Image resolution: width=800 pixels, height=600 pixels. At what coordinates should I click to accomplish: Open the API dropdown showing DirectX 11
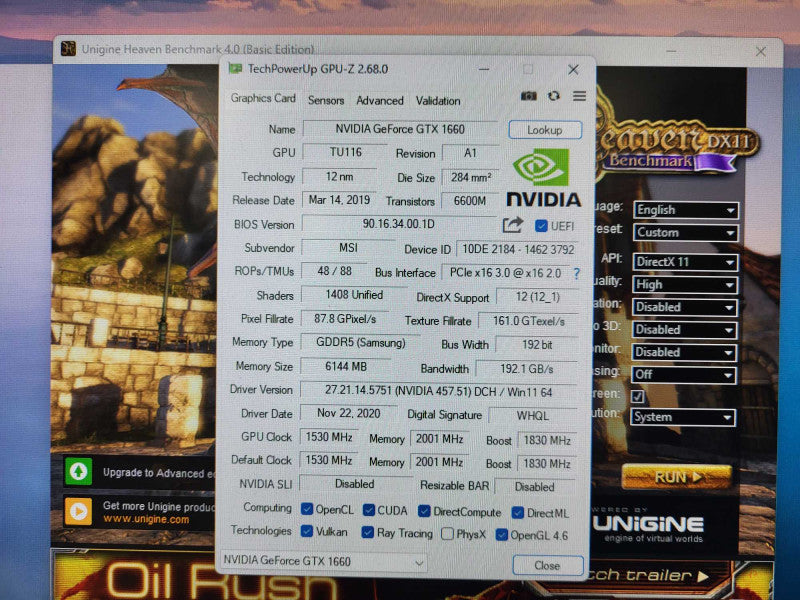[x=685, y=262]
